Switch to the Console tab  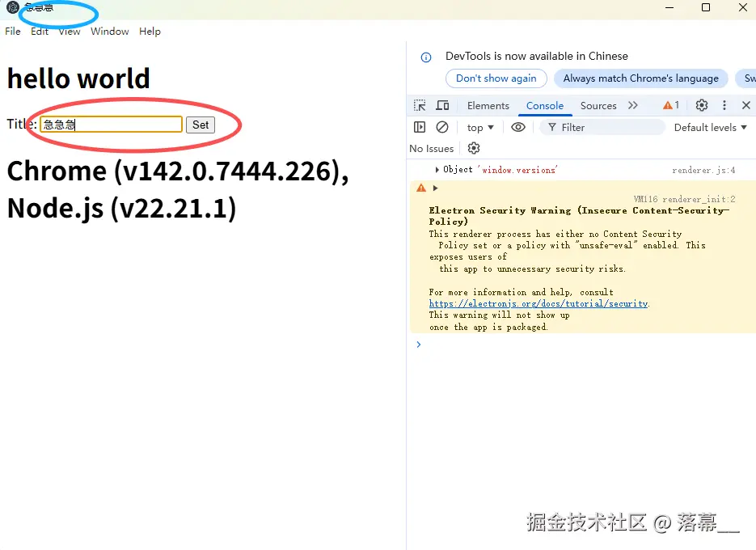[x=545, y=106]
